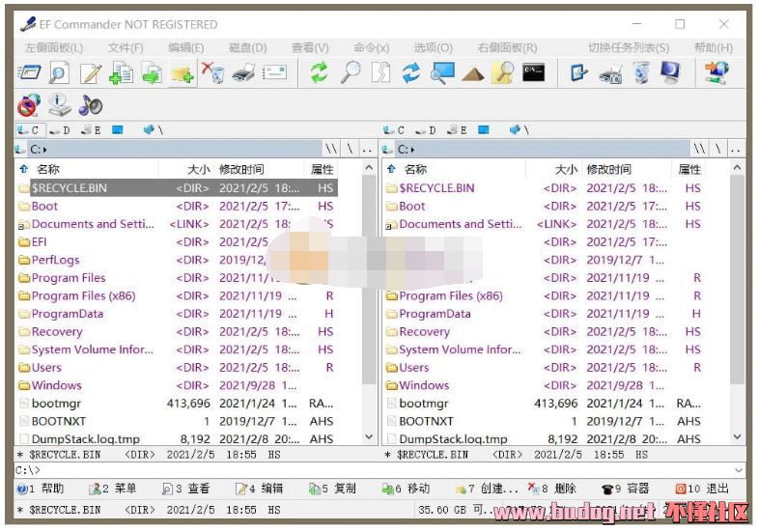Open the file viewer magnifier-on-page icon
Image resolution: width=758 pixels, height=532 pixels.
59,73
